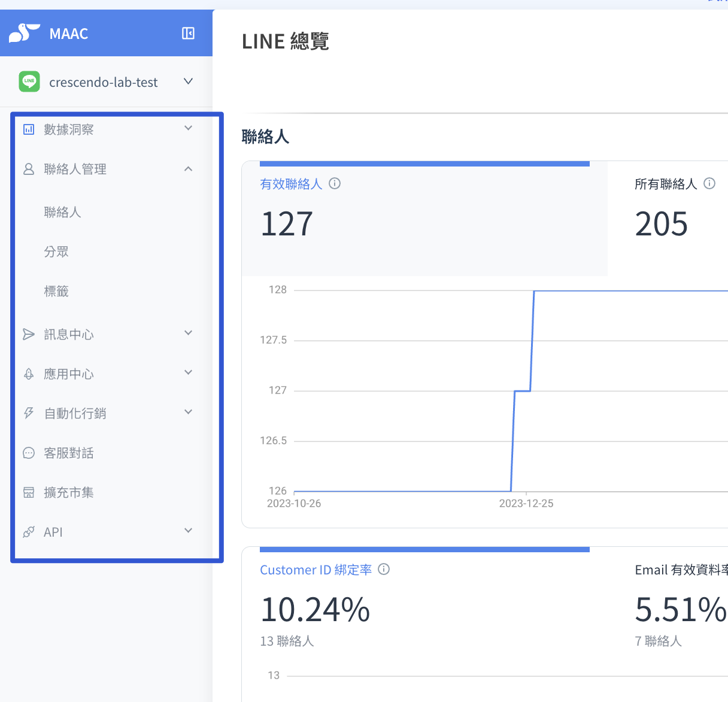Expand the API menu section

click(188, 531)
